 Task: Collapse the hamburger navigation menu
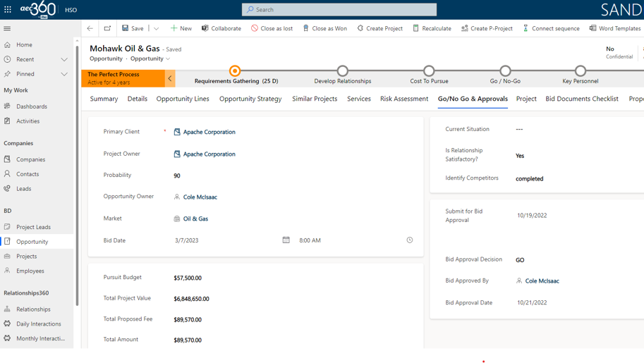click(7, 28)
